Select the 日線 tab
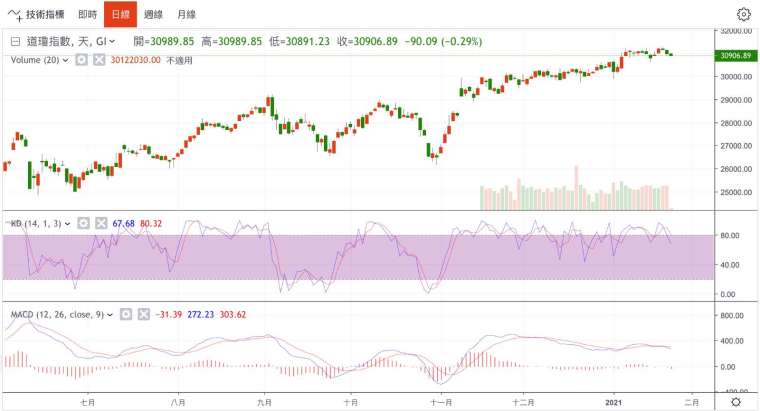This screenshot has height=411, width=760. point(120,15)
